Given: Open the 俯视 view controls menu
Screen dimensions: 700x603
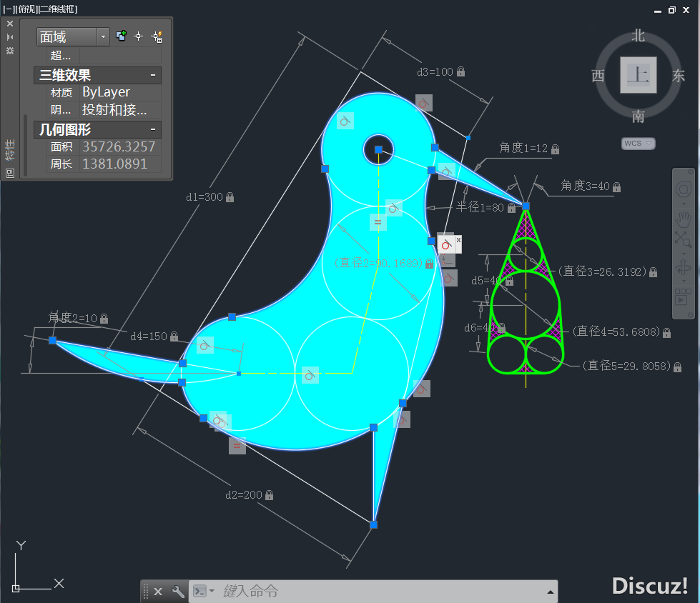Looking at the screenshot, I should (27, 9).
